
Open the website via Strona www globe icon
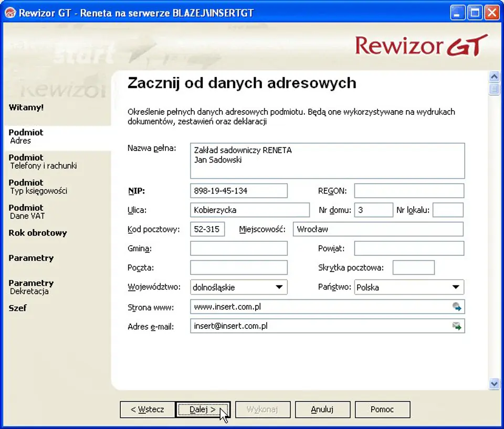[x=457, y=307]
